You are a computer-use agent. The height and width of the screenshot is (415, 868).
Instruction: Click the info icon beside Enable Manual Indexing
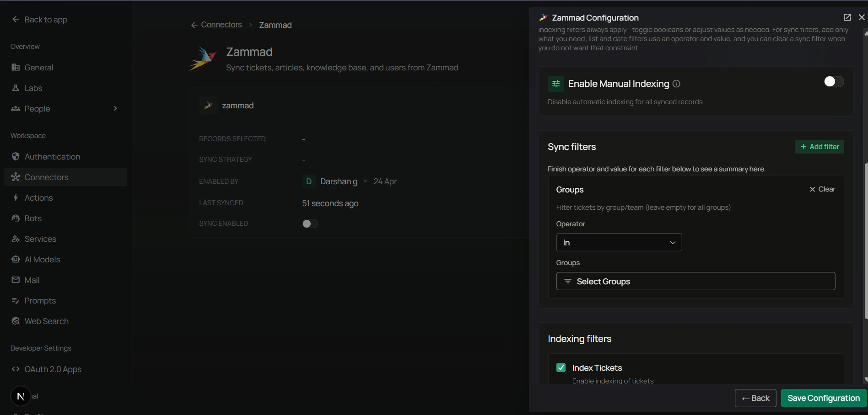676,84
